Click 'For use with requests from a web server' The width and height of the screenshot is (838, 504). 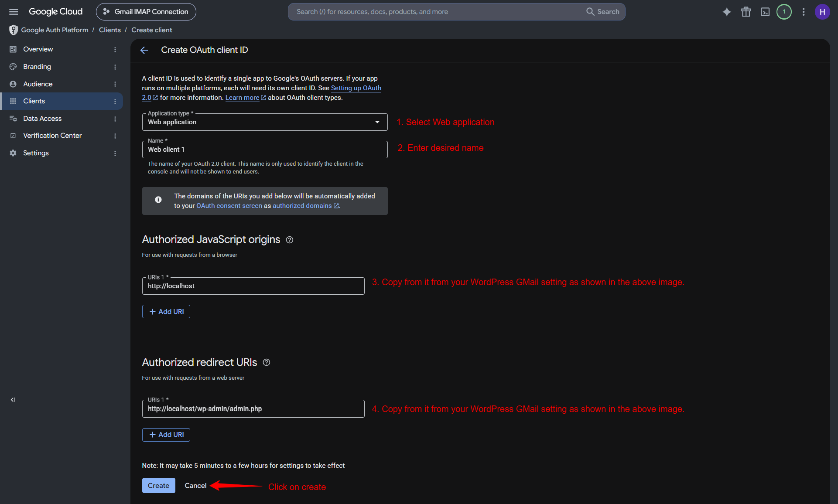pos(193,378)
